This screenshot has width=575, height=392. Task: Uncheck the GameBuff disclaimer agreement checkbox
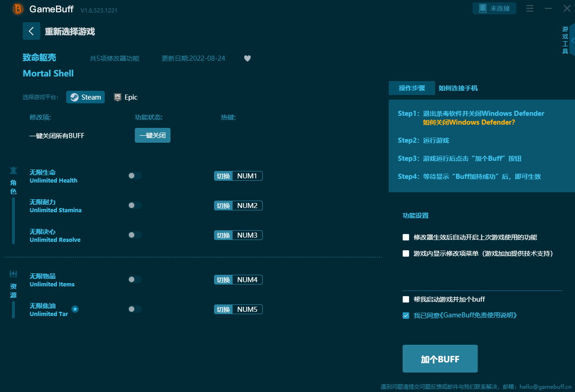tap(406, 316)
